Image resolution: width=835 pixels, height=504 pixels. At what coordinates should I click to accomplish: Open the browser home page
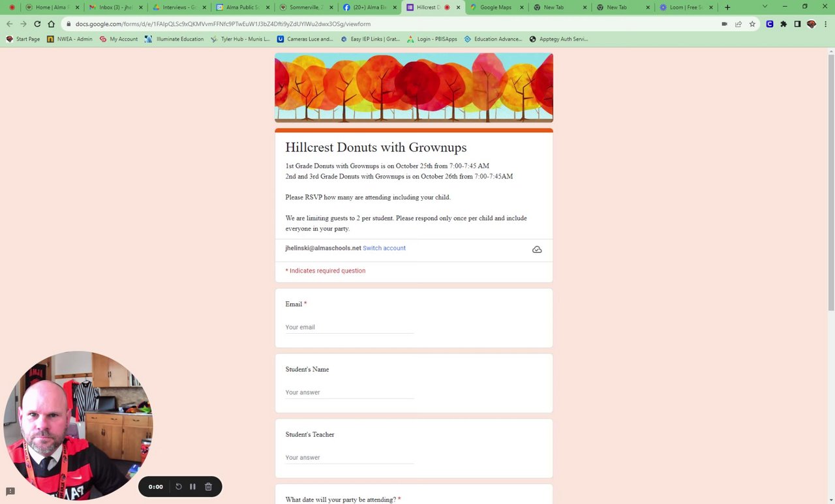[51, 24]
